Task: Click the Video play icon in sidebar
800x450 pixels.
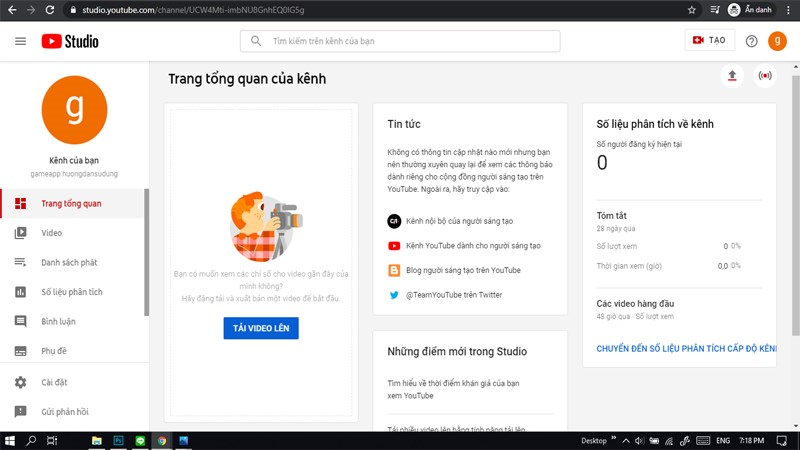Action: point(20,233)
